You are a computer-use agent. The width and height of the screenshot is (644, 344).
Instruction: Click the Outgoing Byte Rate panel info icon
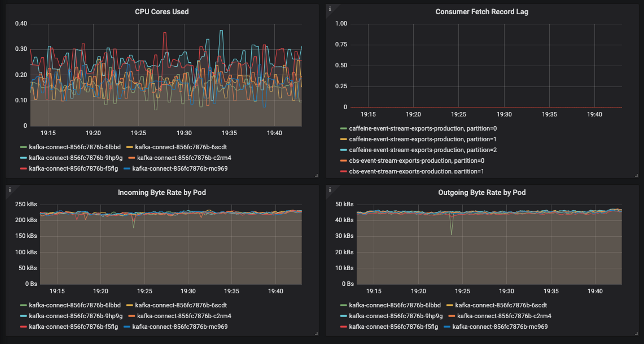330,190
